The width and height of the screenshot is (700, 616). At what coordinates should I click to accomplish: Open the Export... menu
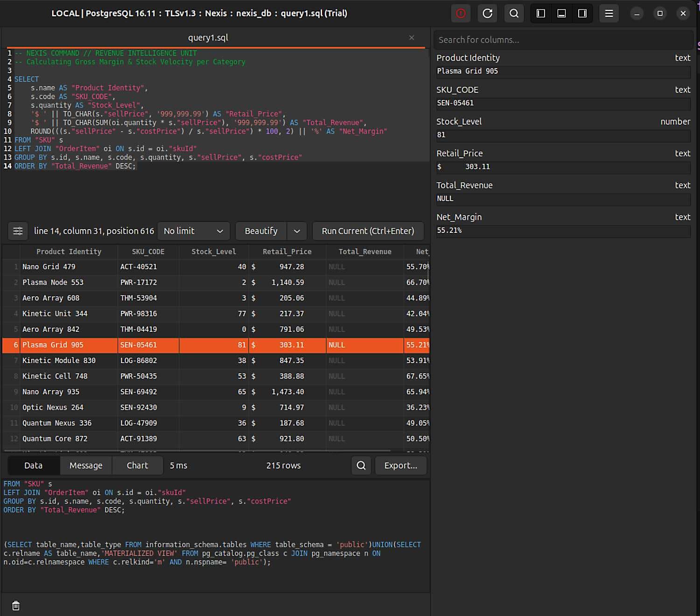point(400,465)
